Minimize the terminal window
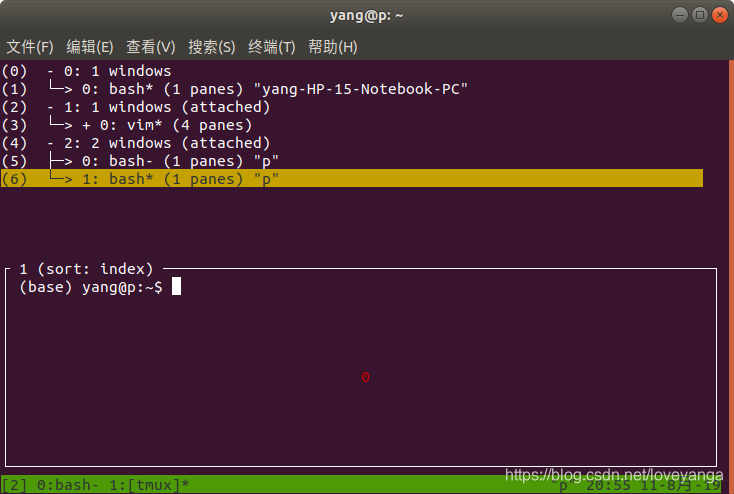This screenshot has width=734, height=494. pyautogui.click(x=679, y=15)
